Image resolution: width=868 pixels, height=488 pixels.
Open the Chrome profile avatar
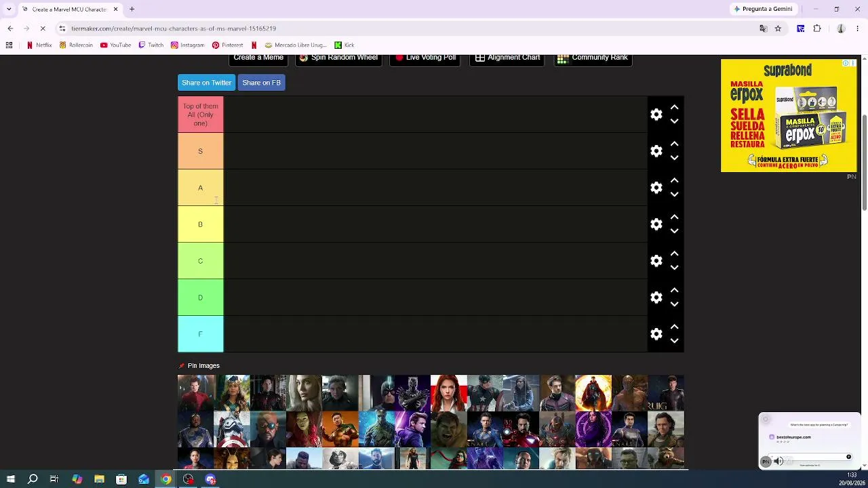[841, 28]
